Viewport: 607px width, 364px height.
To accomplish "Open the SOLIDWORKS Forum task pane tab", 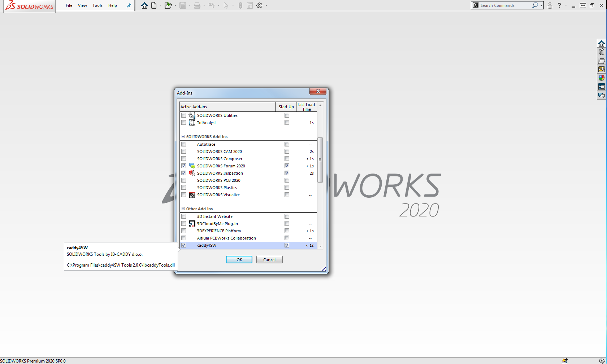I will point(601,95).
